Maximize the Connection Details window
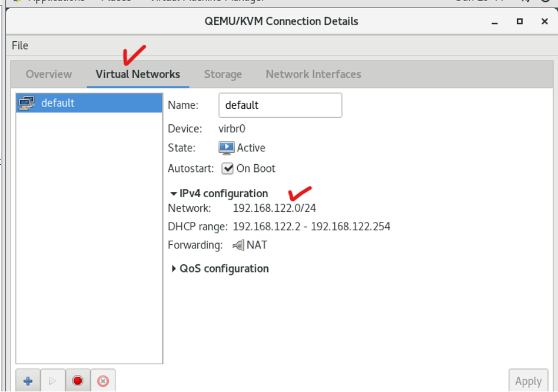The image size is (558, 392). tap(520, 21)
